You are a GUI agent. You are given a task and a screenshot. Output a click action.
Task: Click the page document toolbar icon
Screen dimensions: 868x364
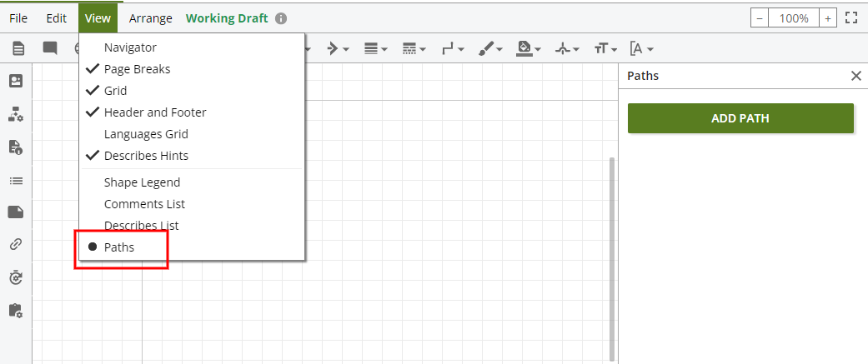[x=18, y=49]
